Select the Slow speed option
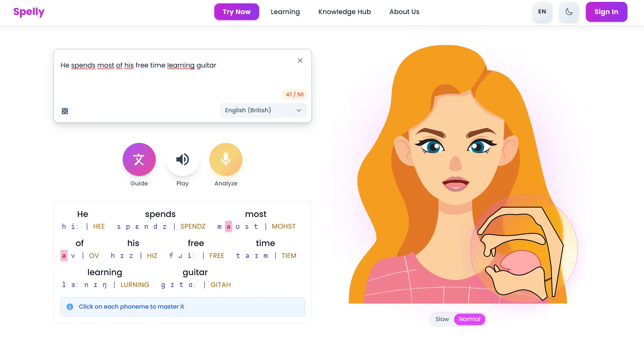 coord(442,319)
